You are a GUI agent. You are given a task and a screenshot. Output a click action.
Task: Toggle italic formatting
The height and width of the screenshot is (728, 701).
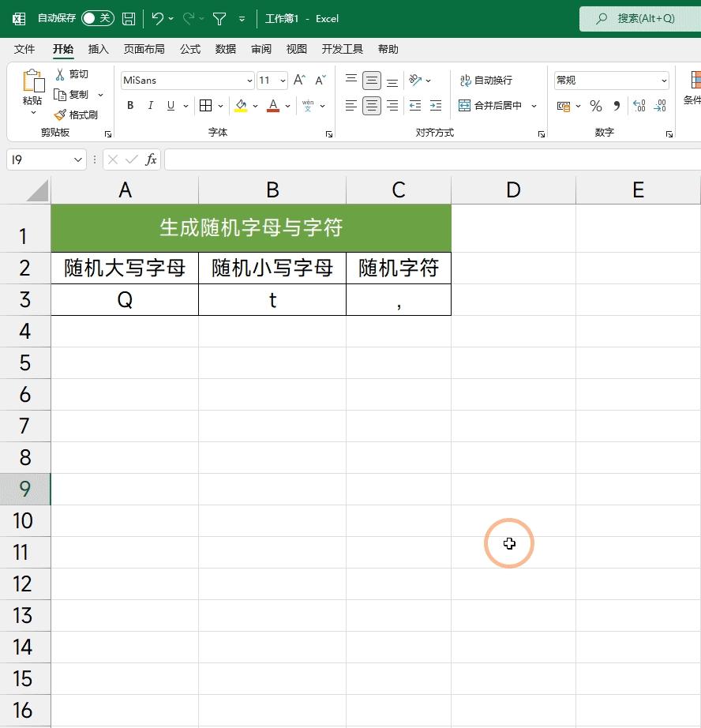[150, 105]
